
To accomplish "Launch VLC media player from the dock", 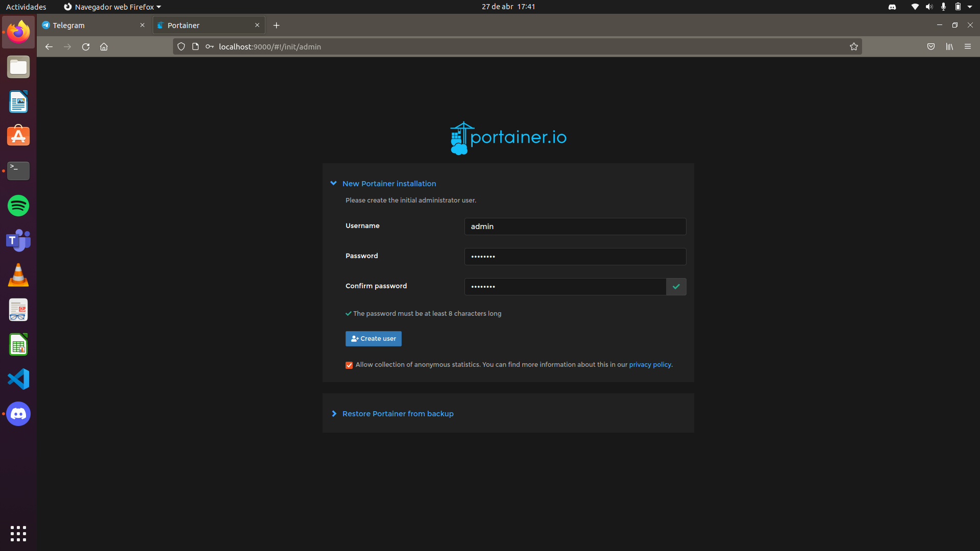I will [x=18, y=275].
